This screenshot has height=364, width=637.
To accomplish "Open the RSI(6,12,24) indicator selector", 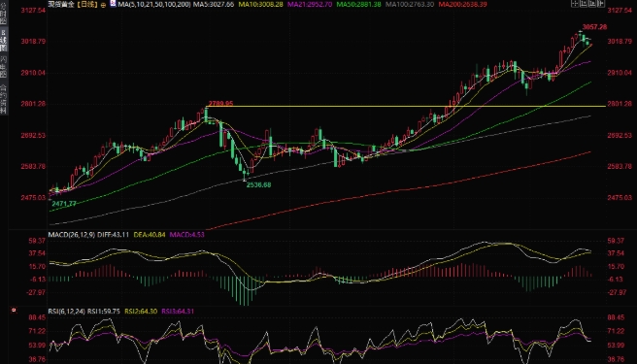I will tap(67, 312).
